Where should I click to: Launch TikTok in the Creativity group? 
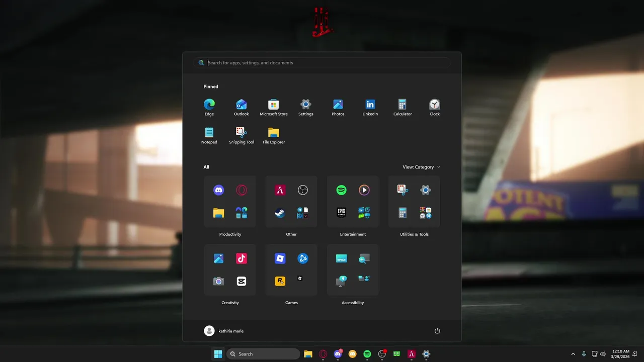[242, 258]
